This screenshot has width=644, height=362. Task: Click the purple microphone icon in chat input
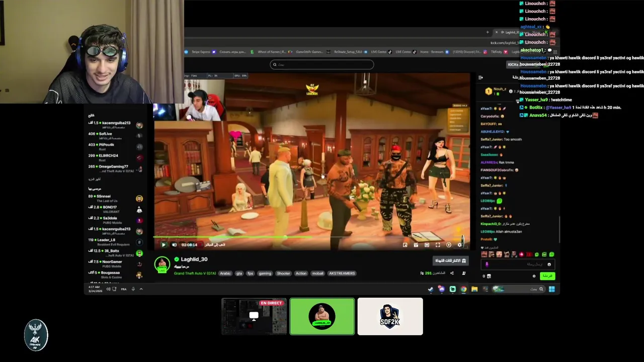pyautogui.click(x=487, y=264)
